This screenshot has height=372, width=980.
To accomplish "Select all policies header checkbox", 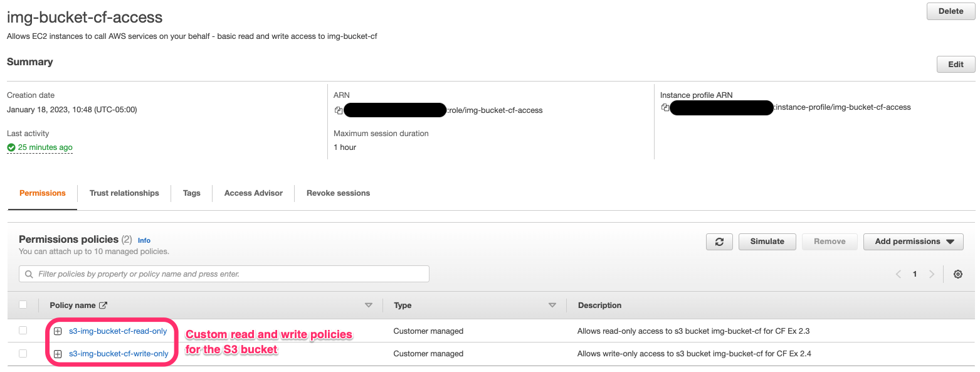I will tap(23, 305).
